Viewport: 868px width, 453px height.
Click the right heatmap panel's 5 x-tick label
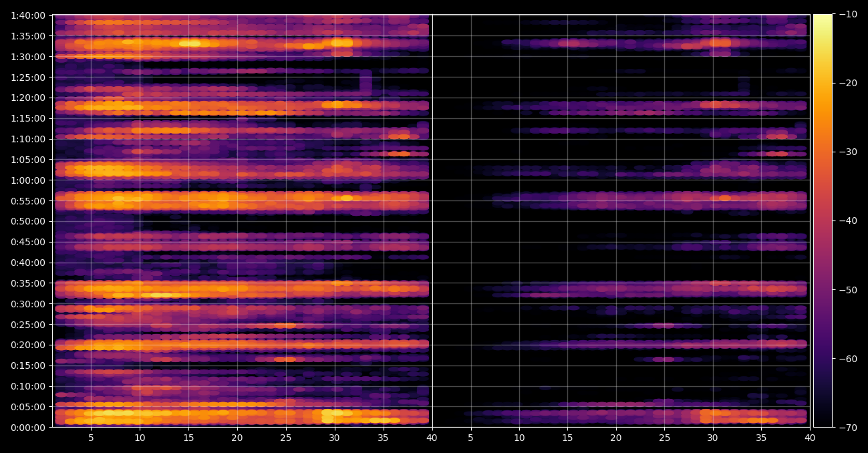pyautogui.click(x=470, y=438)
